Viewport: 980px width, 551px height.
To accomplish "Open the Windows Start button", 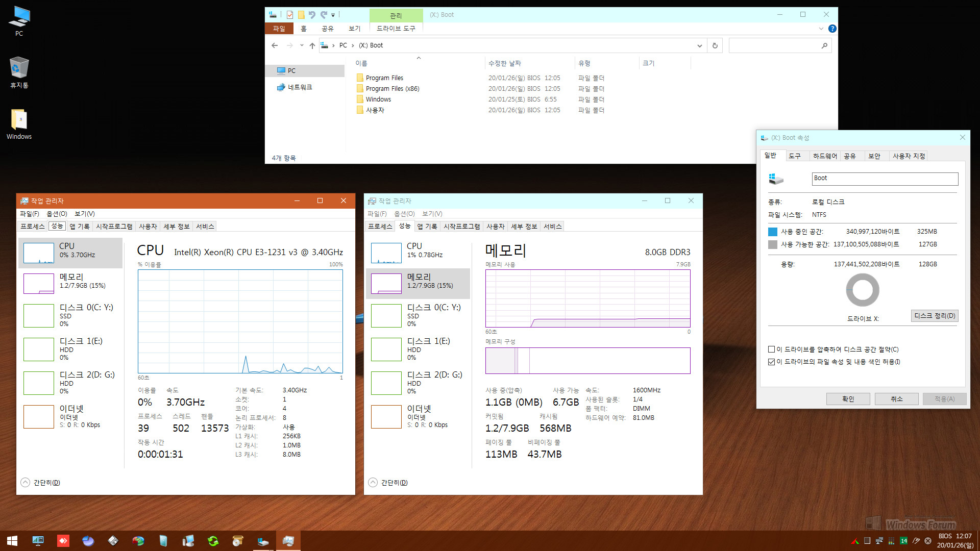I will coord(12,541).
